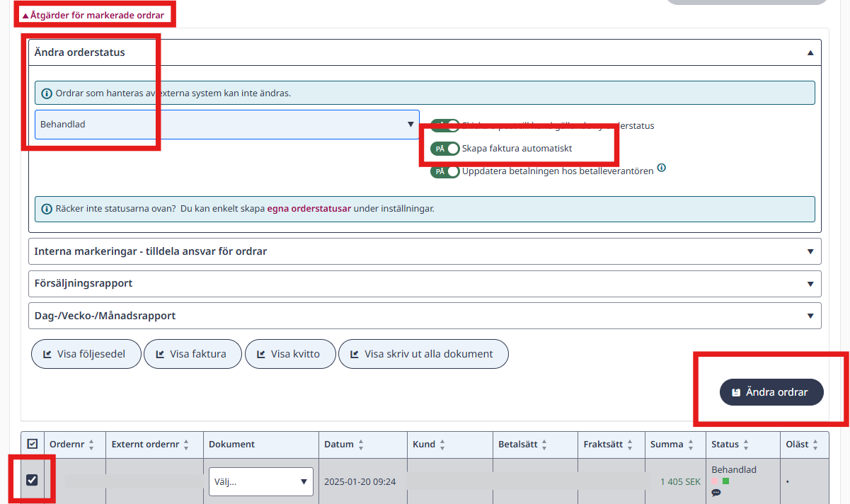The image size is (850, 504).
Task: Click info icon in 'Räcker inte statusarna' notice
Action: point(47,209)
